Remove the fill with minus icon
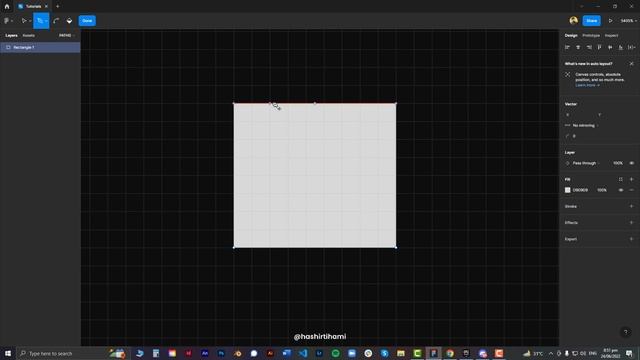The image size is (640, 360). [631, 190]
